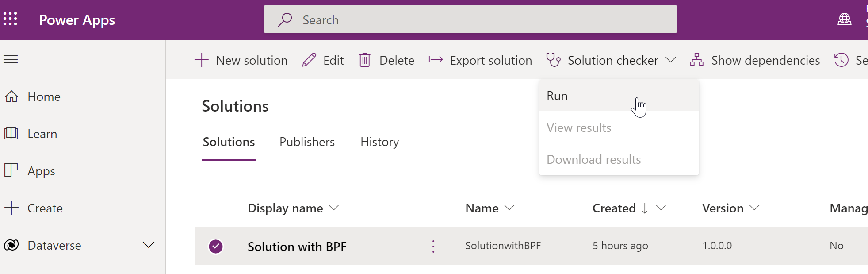Click the Create plus icon
This screenshot has width=868, height=274.
click(x=11, y=208)
